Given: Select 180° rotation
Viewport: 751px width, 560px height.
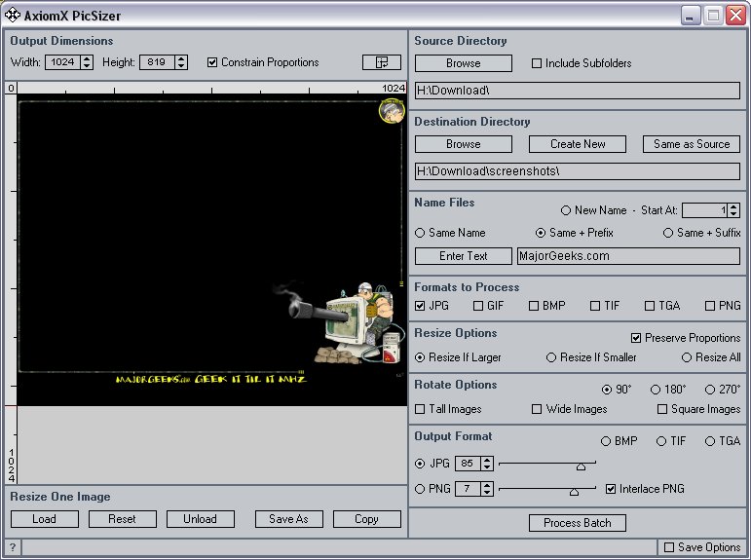Looking at the screenshot, I should tap(656, 390).
